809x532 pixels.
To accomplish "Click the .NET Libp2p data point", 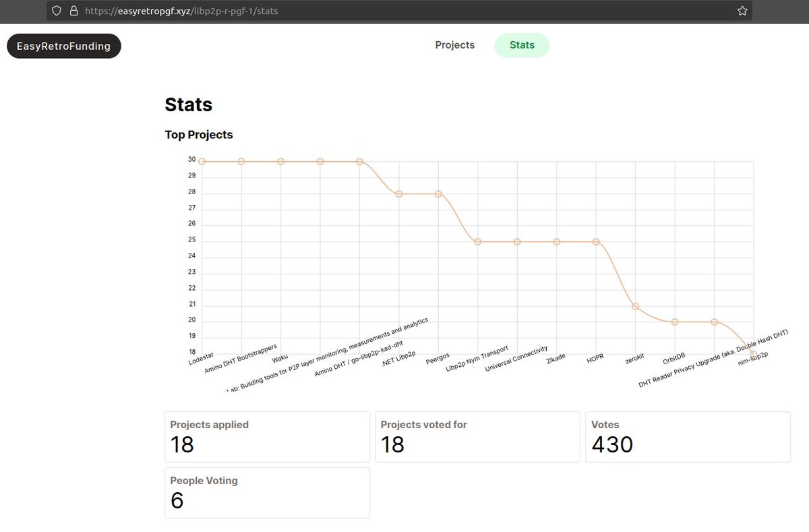I will [399, 194].
